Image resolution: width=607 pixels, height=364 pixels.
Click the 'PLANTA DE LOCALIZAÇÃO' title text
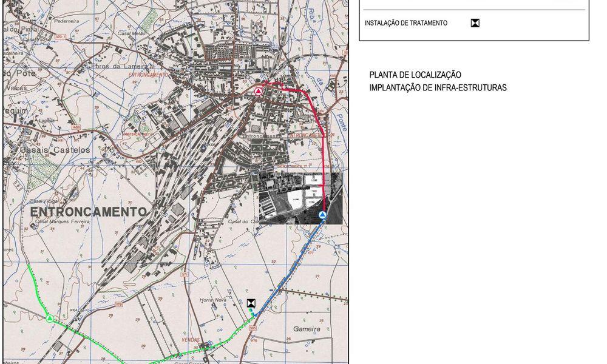point(415,75)
